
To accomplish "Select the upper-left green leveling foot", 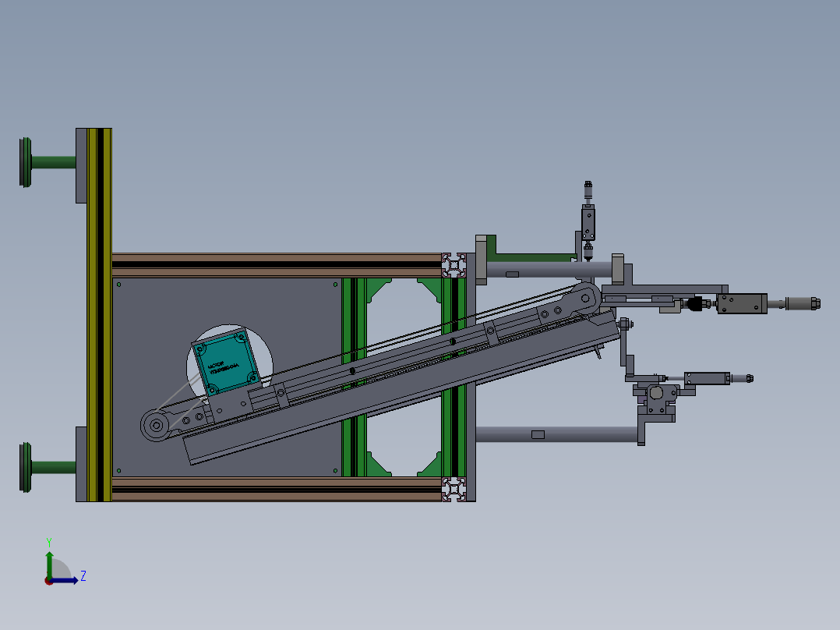I will (47, 162).
